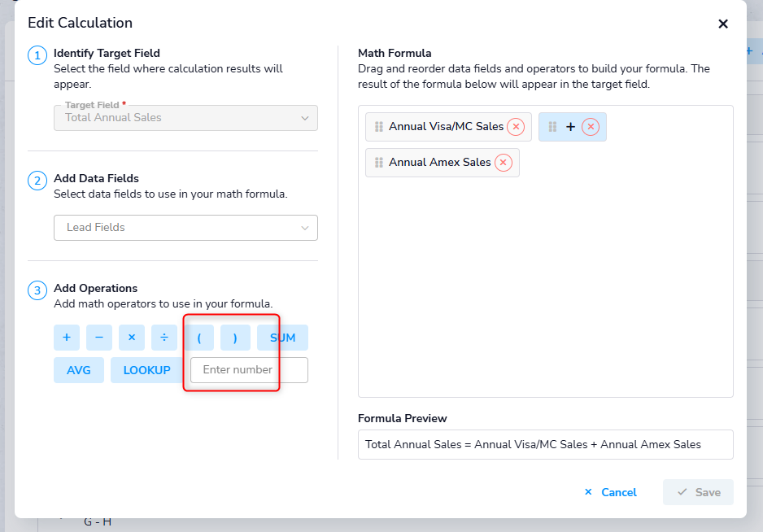Expand the Target Field dropdown
Screen dimensions: 763x532
coord(185,118)
